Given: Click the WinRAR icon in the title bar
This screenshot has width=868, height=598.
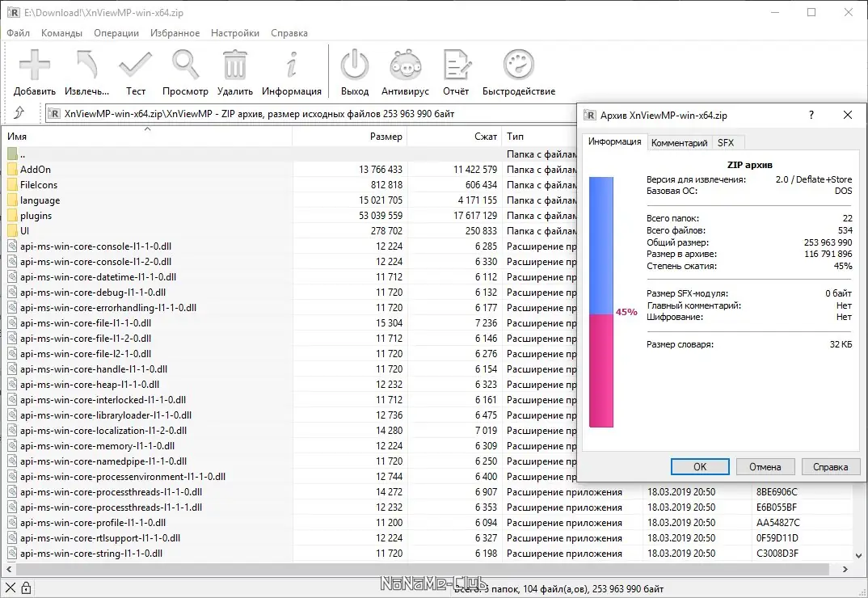Looking at the screenshot, I should tap(13, 12).
